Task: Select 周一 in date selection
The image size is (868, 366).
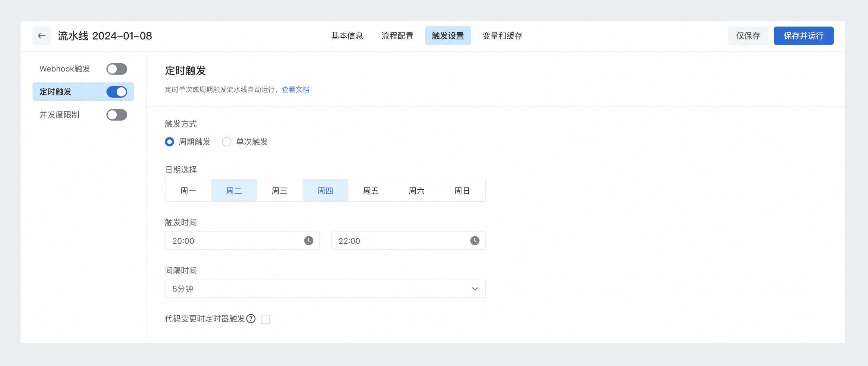Action: click(x=188, y=191)
